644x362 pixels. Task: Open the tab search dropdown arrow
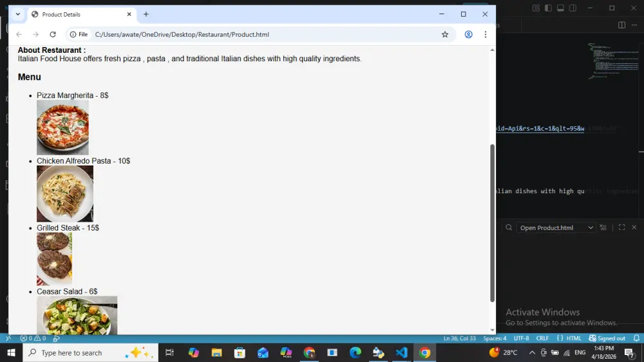(17, 14)
